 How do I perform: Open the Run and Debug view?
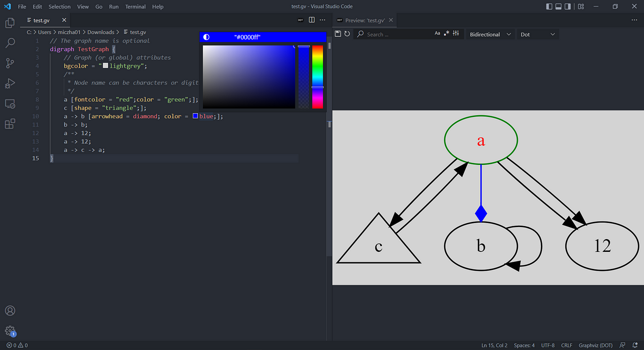tap(10, 84)
